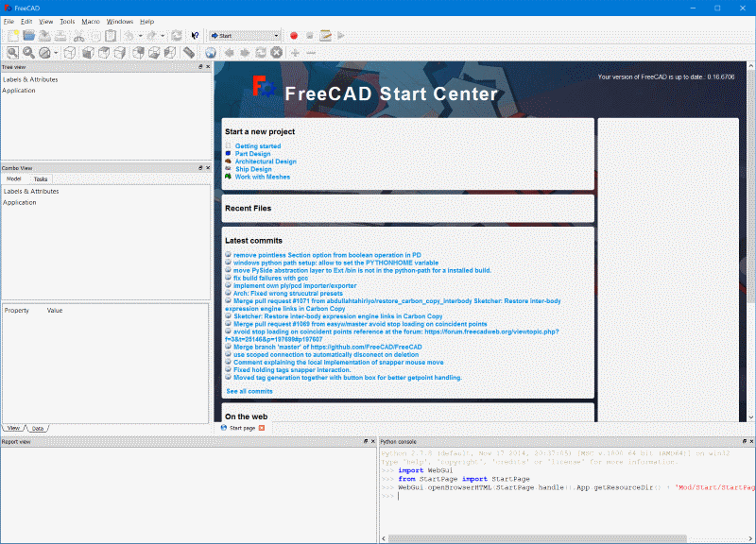Click the Measure distance ruler icon
The width and height of the screenshot is (756, 544).
[189, 53]
